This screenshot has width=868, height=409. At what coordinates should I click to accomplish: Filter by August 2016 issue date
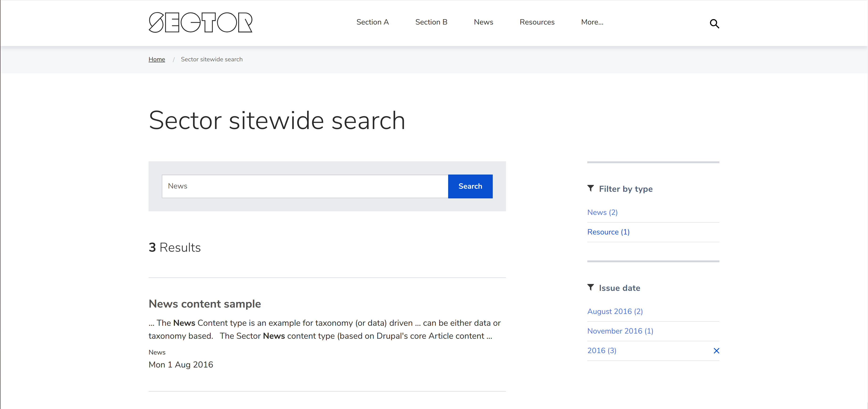pyautogui.click(x=615, y=312)
